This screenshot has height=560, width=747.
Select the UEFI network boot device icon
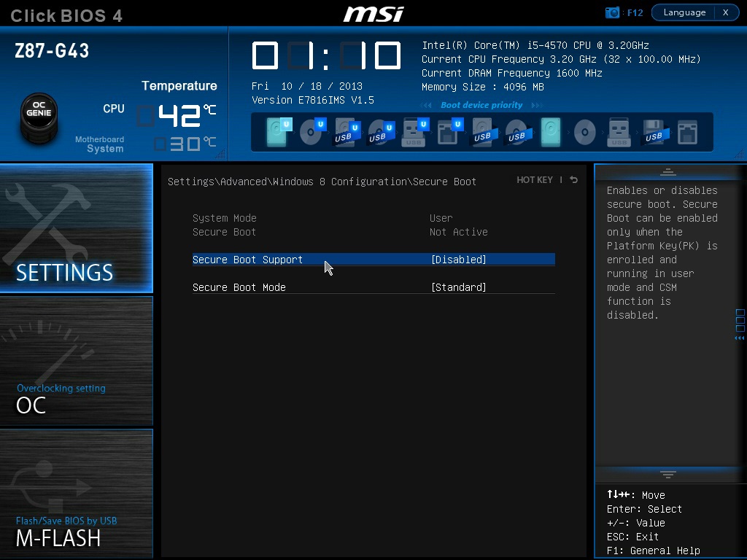click(x=448, y=133)
